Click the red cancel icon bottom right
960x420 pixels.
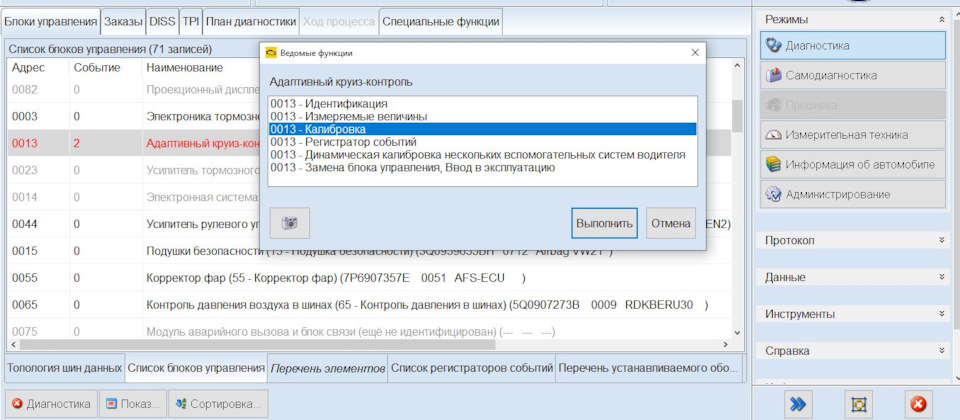918,404
